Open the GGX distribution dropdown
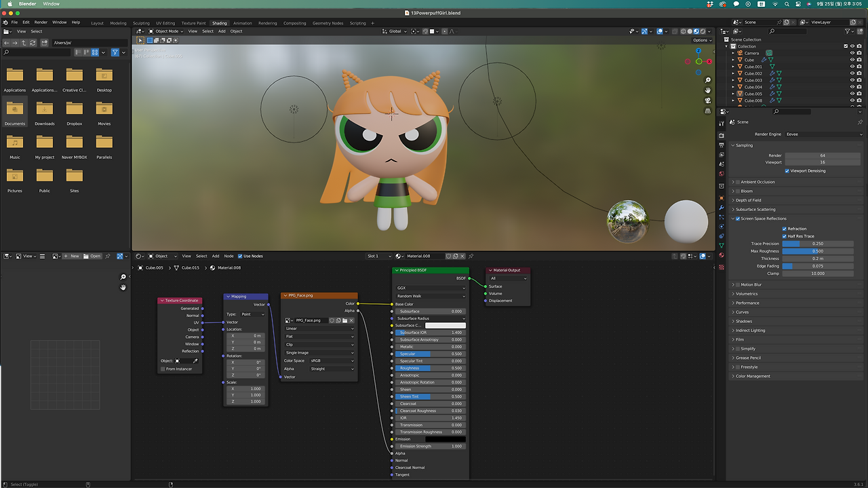868x488 pixels. coord(431,288)
